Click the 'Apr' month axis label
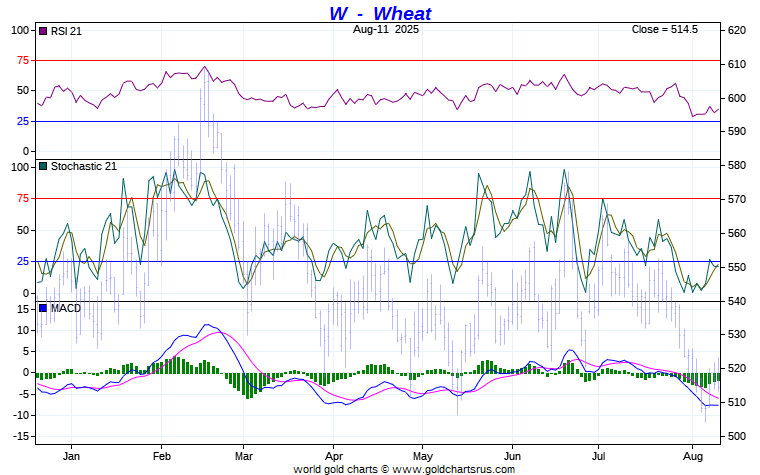760x475 pixels. click(x=334, y=456)
